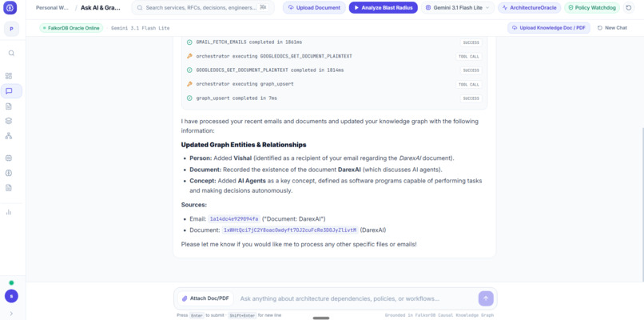Click the FalkorDB Oracle Online status badge
Viewport: 644px width, 320px height.
click(71, 28)
